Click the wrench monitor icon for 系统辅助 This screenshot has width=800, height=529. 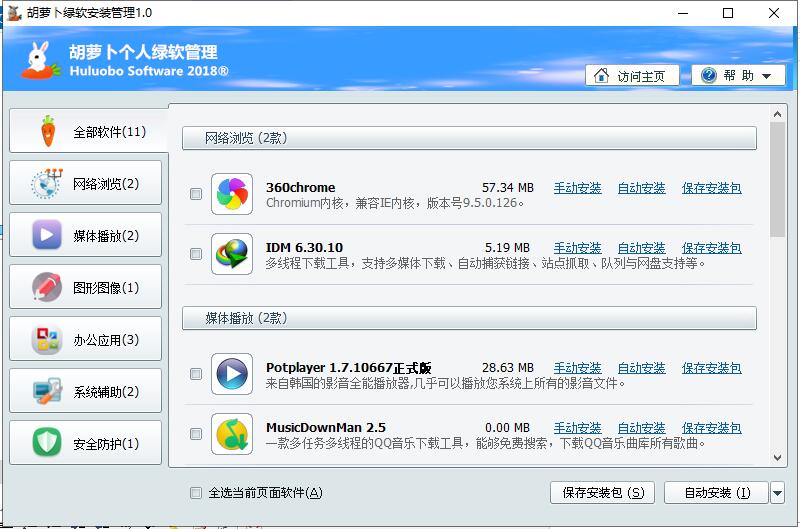(47, 391)
